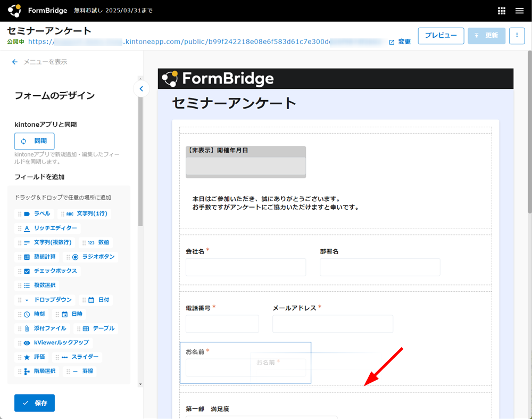Open the app launcher grid icon

(501, 11)
